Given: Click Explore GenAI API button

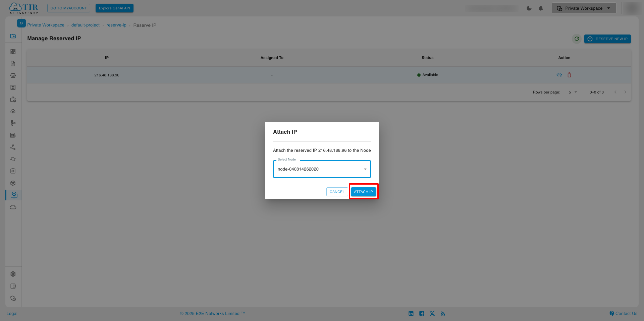Looking at the screenshot, I should pos(114,8).
